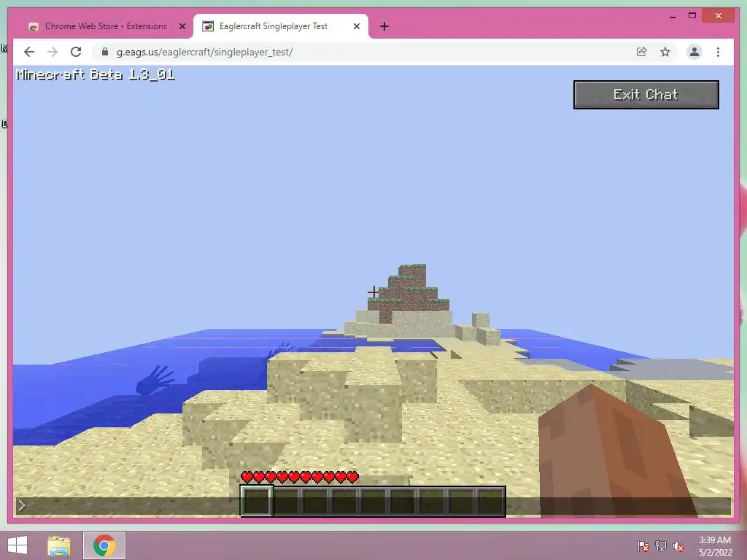
Task: Click the address bar URL g.eags.us
Action: (x=204, y=52)
